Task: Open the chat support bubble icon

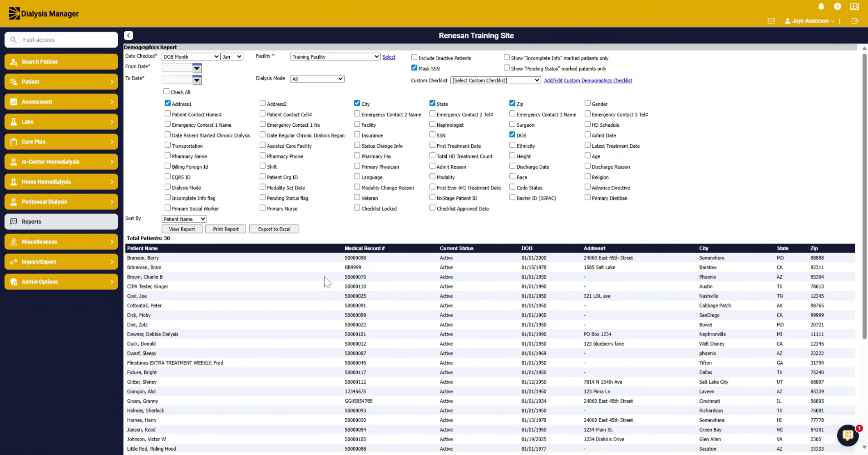Action: [848, 435]
